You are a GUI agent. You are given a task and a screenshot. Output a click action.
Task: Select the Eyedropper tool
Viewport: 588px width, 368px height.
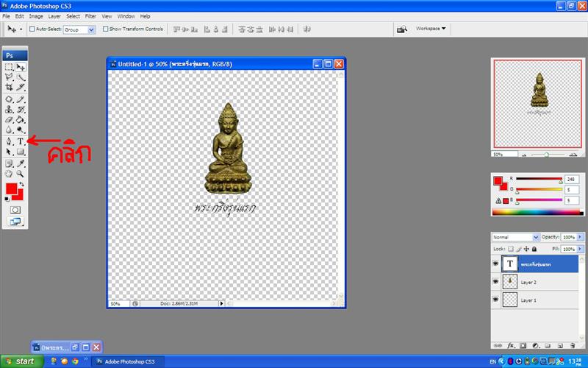click(x=21, y=163)
